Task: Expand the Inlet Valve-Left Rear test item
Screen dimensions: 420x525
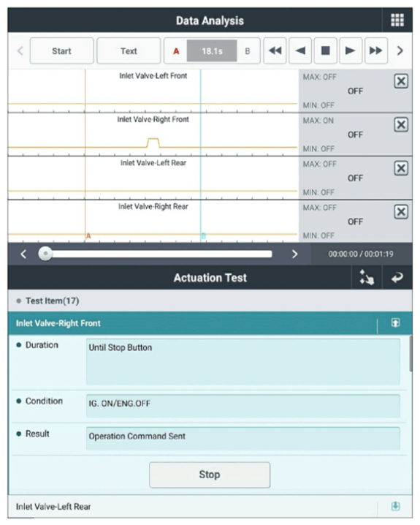Action: (x=395, y=506)
